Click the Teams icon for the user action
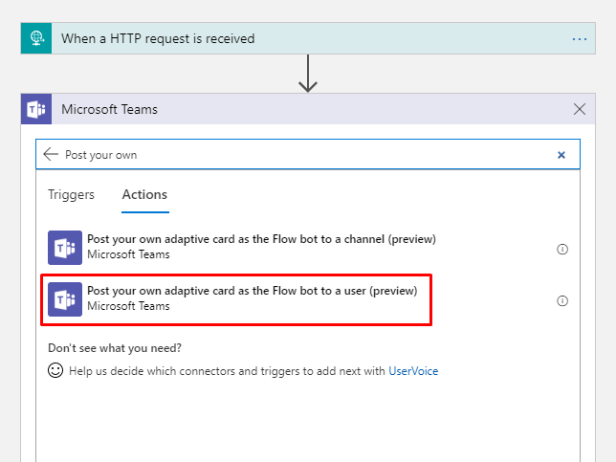 pos(64,299)
